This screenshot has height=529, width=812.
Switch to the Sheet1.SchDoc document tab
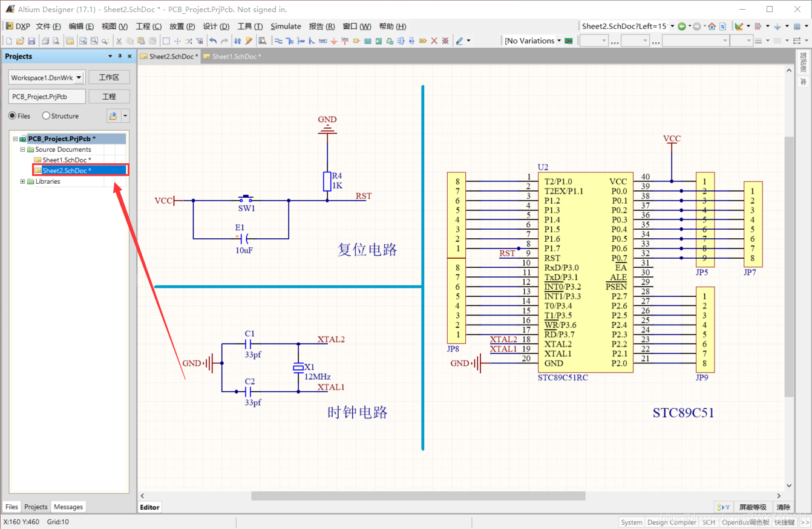tap(232, 56)
